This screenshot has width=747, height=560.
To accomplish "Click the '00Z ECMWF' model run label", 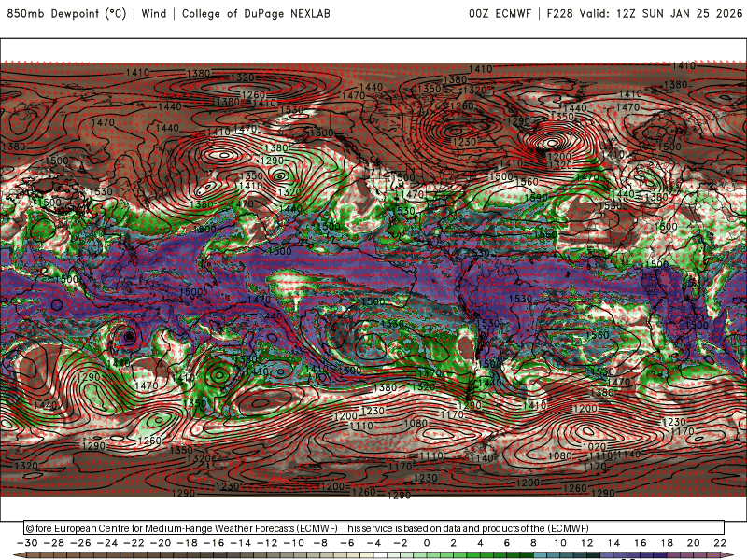I will (x=500, y=13).
